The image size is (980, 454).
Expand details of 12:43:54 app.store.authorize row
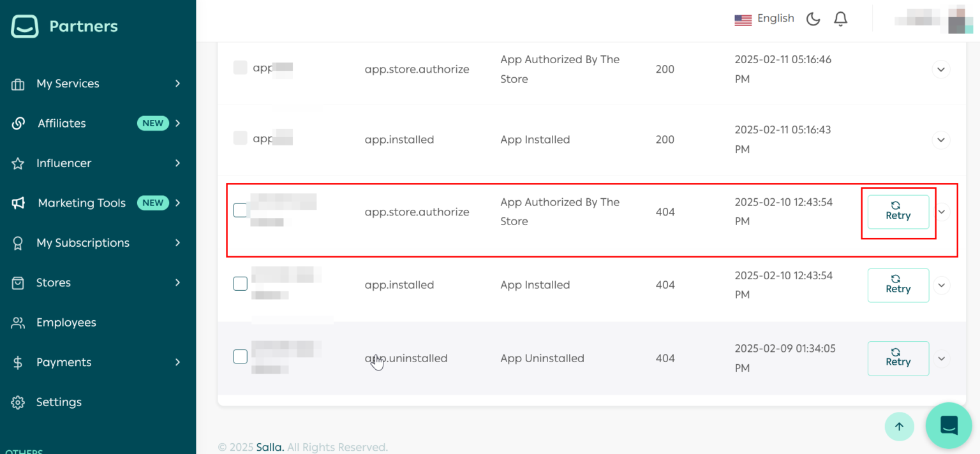(942, 212)
